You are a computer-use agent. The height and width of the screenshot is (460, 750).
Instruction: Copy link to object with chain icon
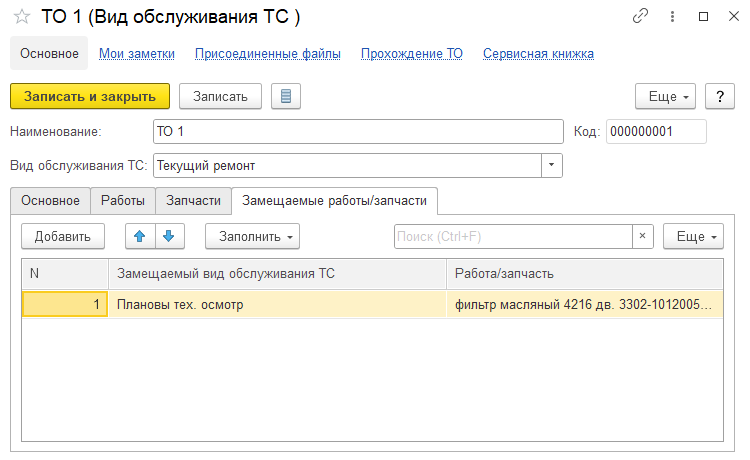pos(640,17)
